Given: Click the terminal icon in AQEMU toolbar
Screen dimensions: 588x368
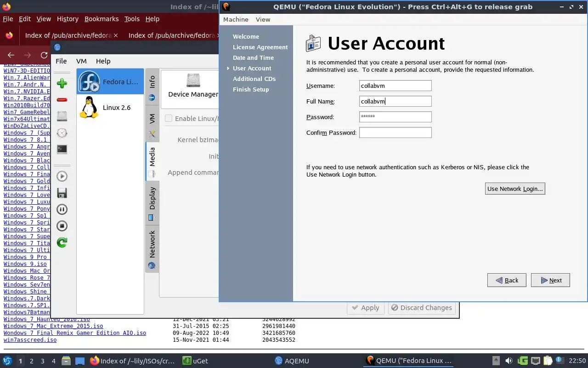Looking at the screenshot, I should (x=62, y=149).
